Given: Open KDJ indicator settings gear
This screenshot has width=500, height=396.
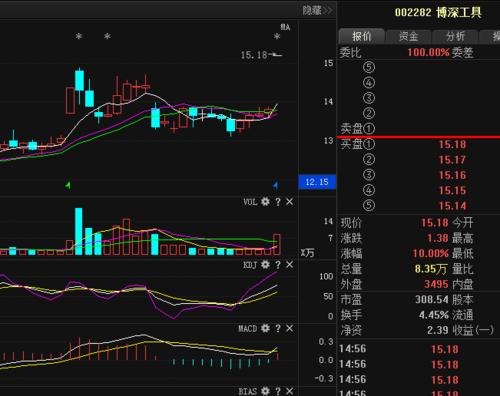Looking at the screenshot, I should coord(265,265).
